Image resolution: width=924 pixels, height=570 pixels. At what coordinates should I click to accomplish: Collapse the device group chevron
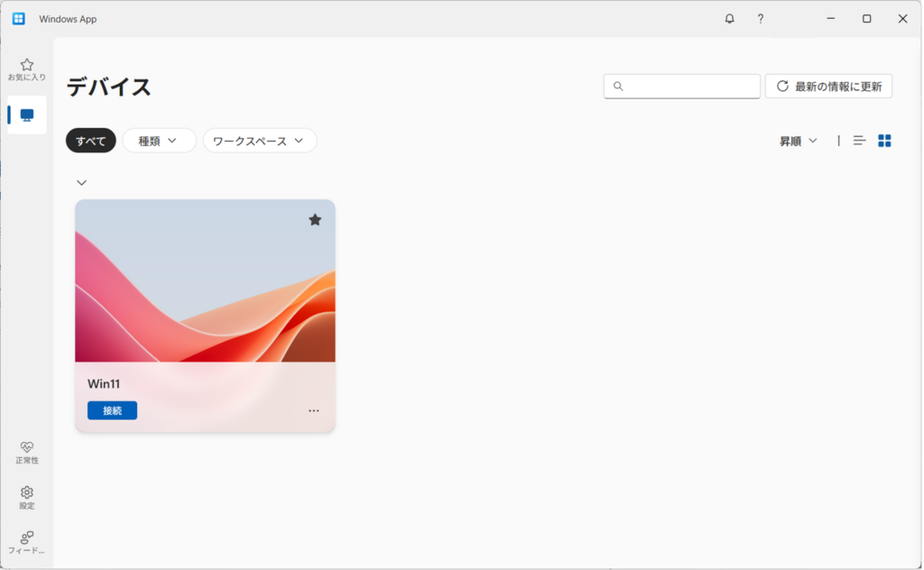tap(82, 182)
